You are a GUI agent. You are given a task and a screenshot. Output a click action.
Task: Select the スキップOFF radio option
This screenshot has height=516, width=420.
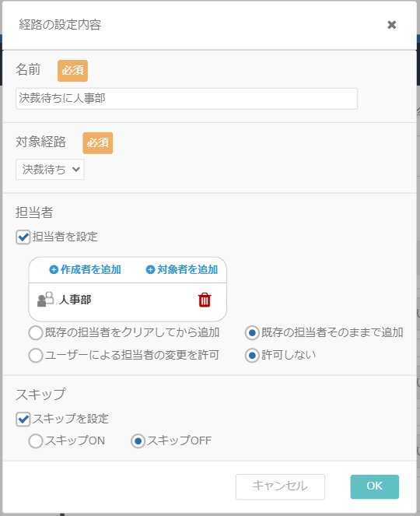[x=138, y=441]
